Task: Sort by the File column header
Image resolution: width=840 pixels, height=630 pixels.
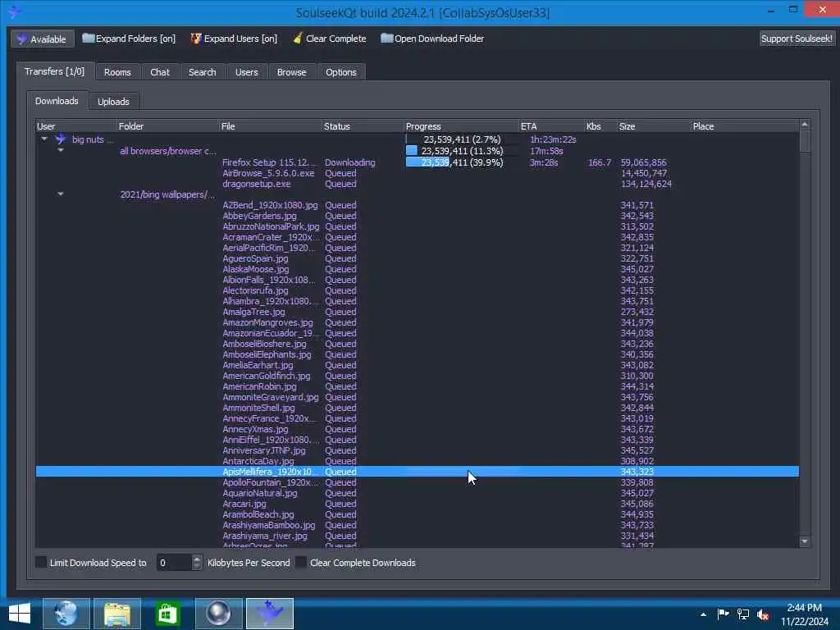Action: pos(271,126)
